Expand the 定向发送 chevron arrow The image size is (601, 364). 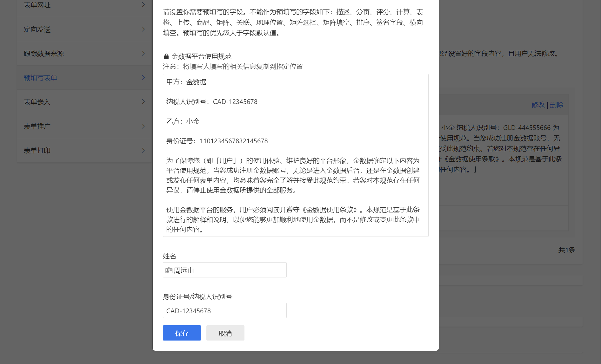143,29
